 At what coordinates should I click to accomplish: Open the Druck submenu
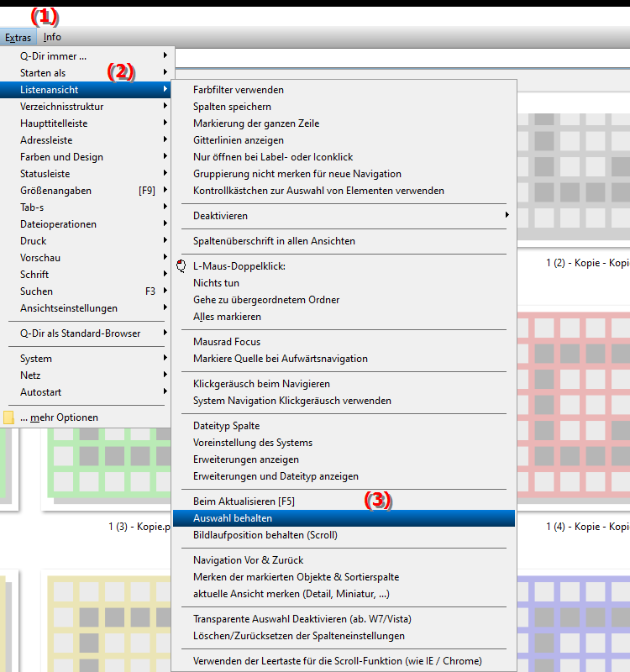(x=86, y=241)
